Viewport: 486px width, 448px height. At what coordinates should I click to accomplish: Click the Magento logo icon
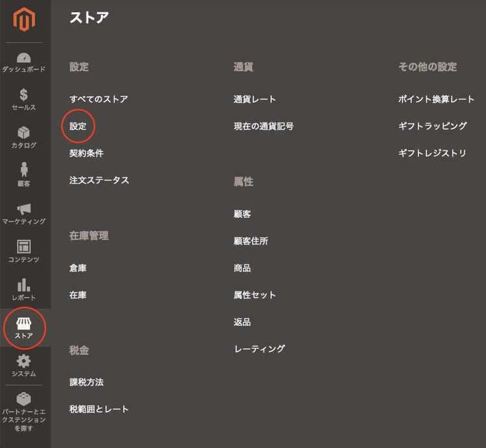point(24,19)
